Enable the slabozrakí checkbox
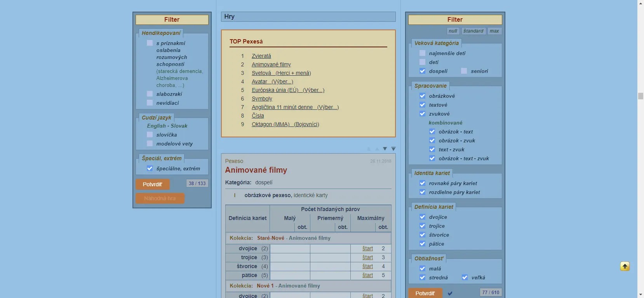Viewport: 644px width, 298px height. (x=150, y=94)
